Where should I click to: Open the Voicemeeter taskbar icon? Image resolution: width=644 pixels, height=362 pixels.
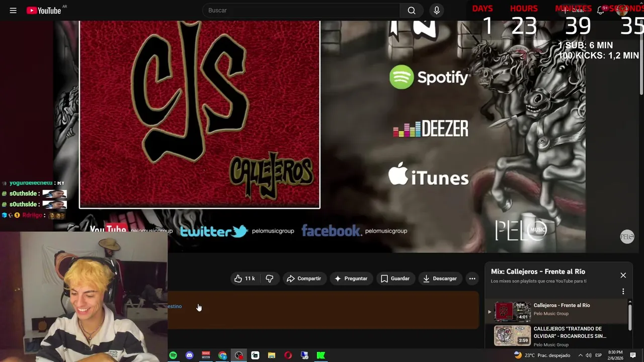206,355
